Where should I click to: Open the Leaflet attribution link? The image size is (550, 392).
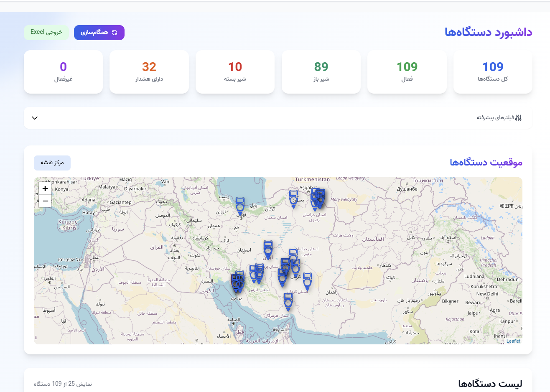point(513,341)
